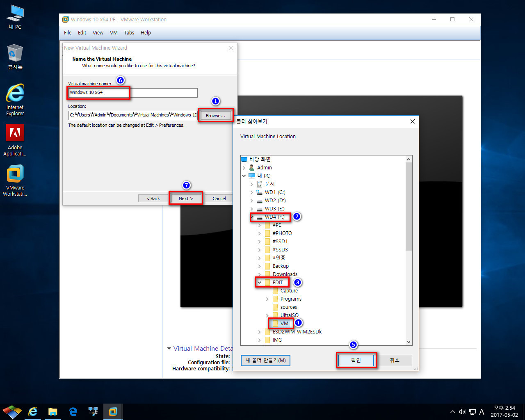Screen dimensions: 525x420
Task: Select the IMG folder
Action: coord(277,340)
